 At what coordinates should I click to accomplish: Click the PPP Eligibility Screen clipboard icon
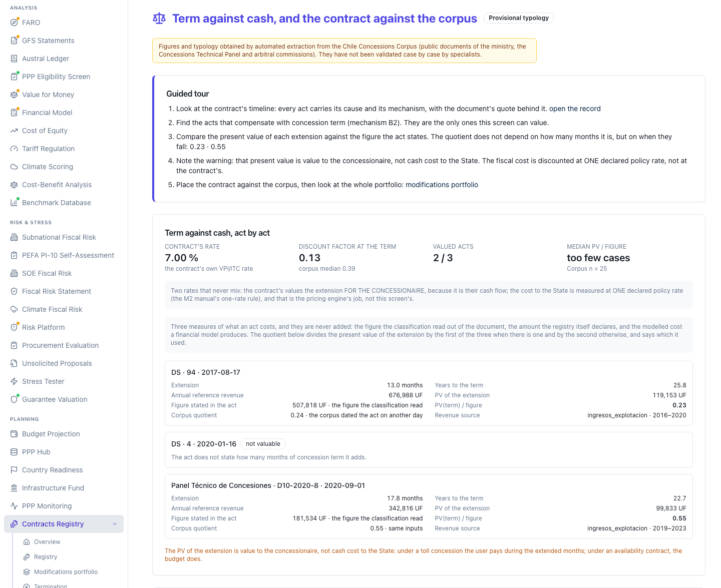[14, 77]
